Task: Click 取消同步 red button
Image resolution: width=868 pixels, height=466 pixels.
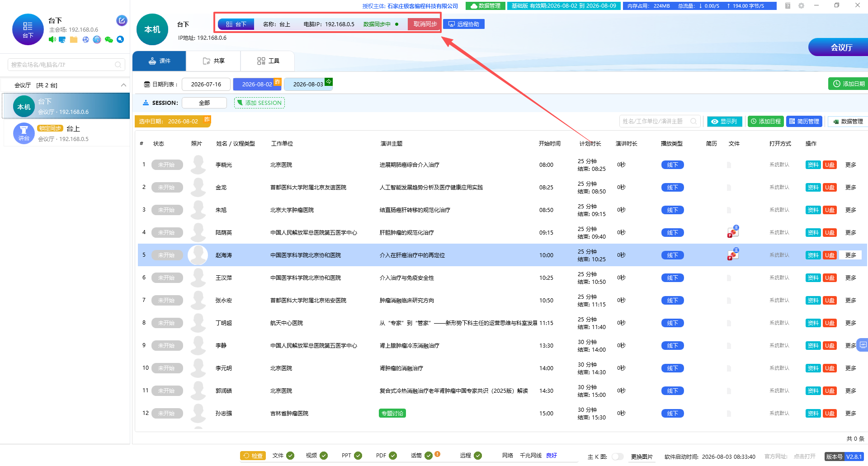Action: (x=425, y=24)
